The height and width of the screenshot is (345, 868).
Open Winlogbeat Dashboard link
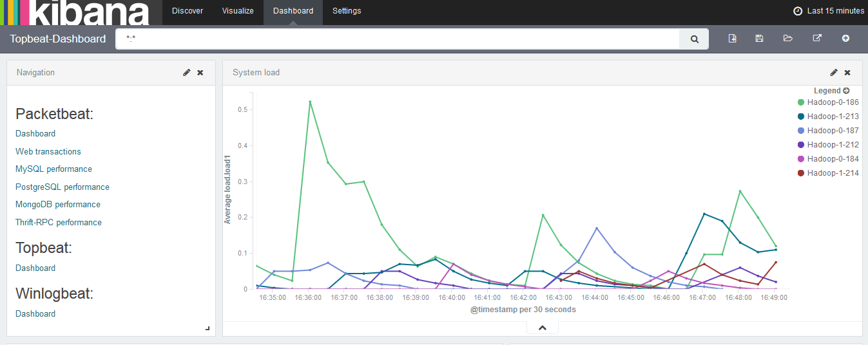click(x=35, y=314)
